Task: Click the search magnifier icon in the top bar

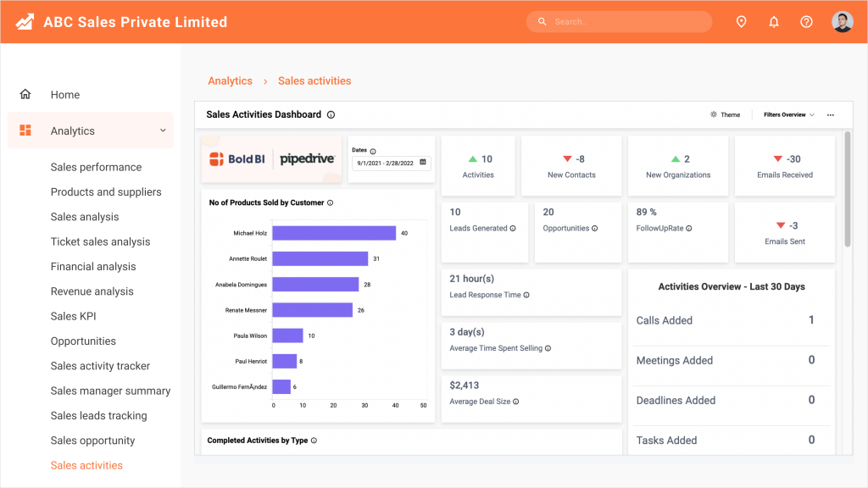Action: coord(542,21)
